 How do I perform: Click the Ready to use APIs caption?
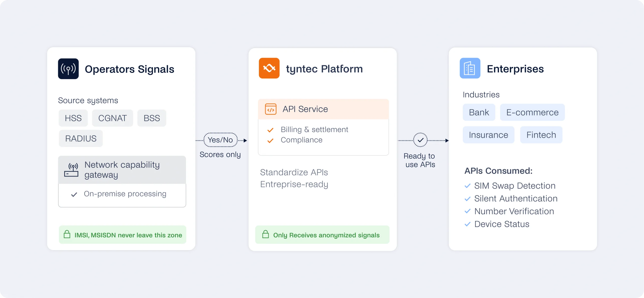click(x=420, y=160)
